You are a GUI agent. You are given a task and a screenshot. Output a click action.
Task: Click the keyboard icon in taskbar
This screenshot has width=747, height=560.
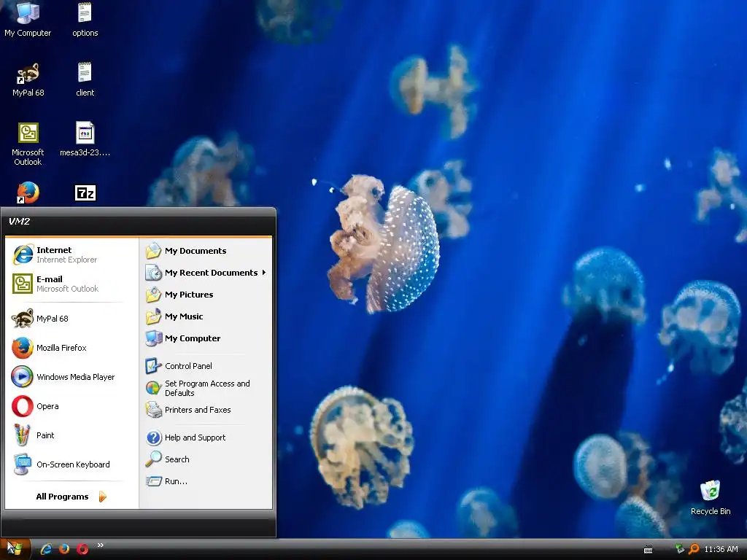(648, 550)
